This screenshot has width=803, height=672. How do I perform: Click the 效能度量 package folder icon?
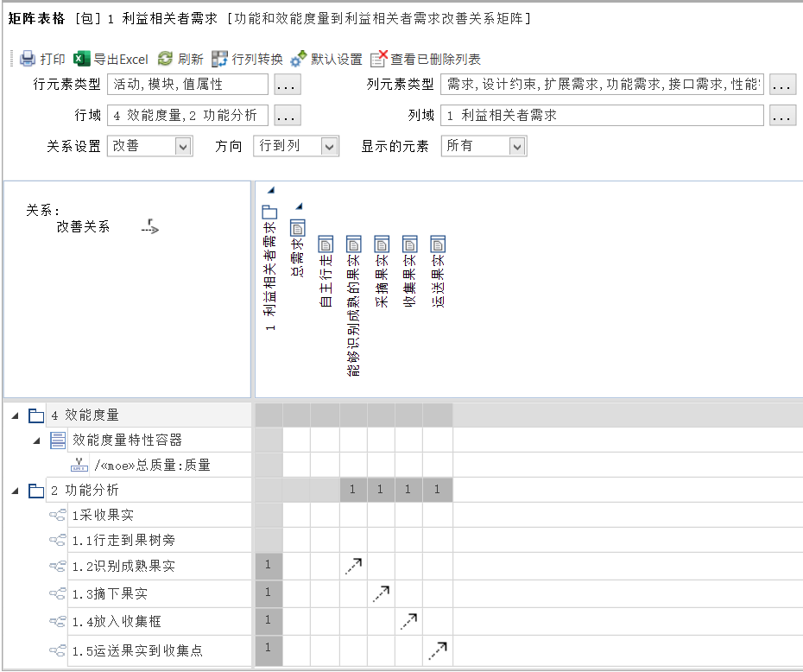coord(36,415)
